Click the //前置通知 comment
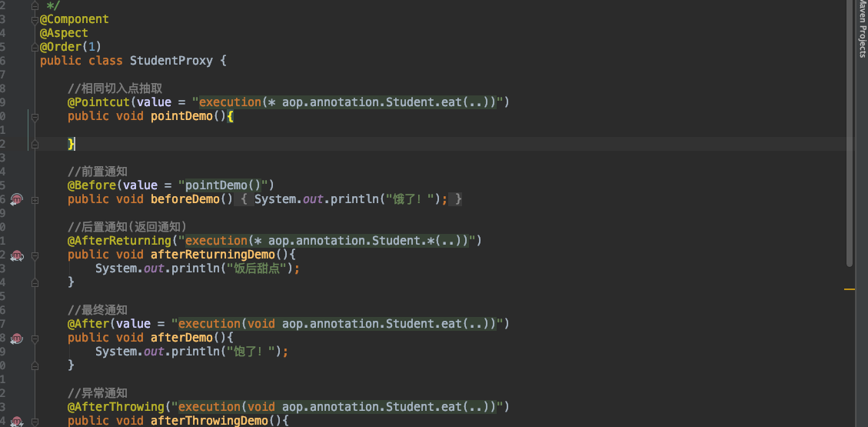The image size is (868, 427). (x=98, y=172)
